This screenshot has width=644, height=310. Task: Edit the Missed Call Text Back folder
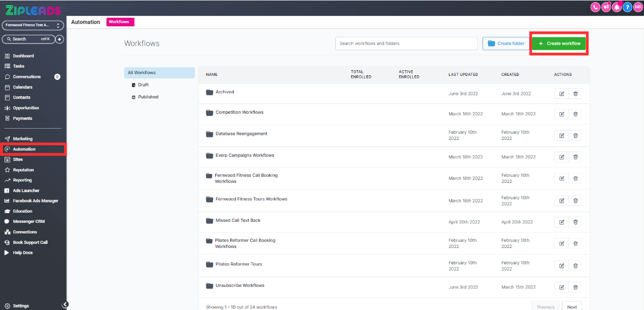[561, 222]
